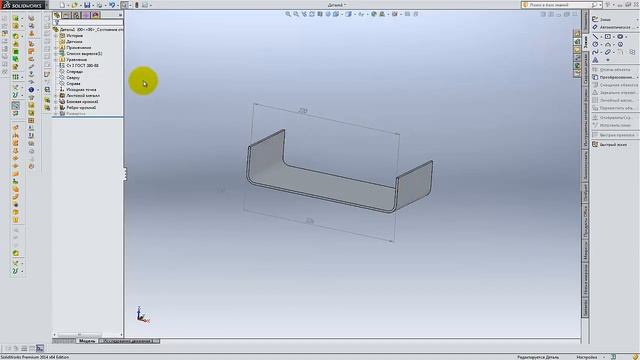Expand the Листовой металл node

(x=56, y=96)
